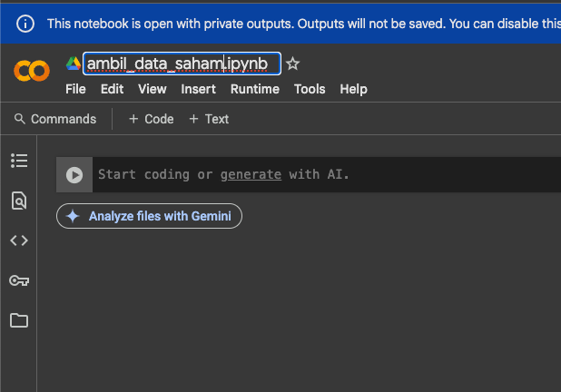This screenshot has height=392, width=561.
Task: Click Analyze files with Gemini
Action: coord(149,216)
